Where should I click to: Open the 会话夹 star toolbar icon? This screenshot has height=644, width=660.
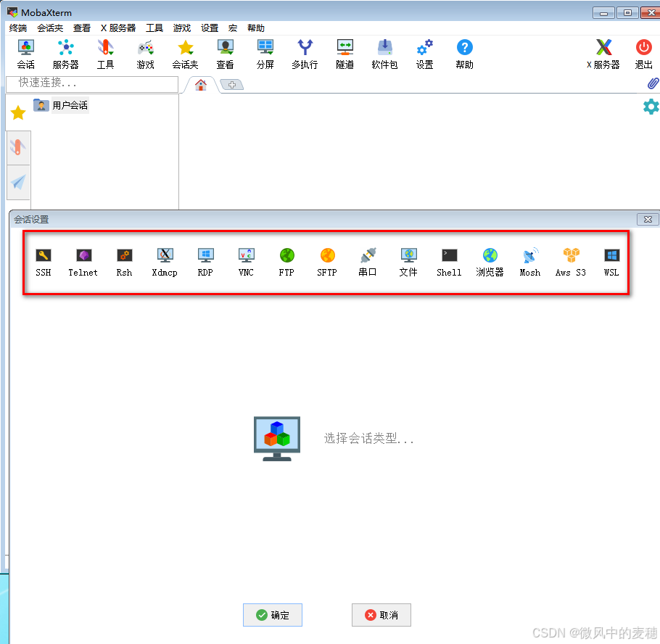point(185,54)
